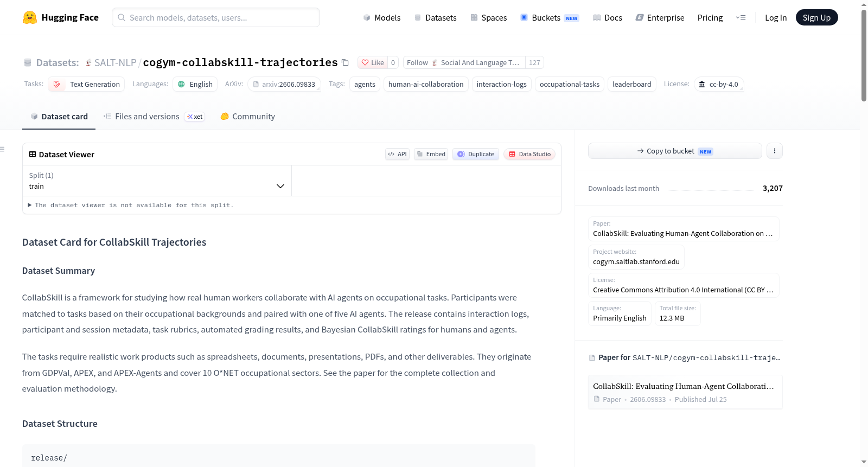Screen dimensions: 868x467
Task: Switch to the Dataset card tab
Action: (x=59, y=117)
